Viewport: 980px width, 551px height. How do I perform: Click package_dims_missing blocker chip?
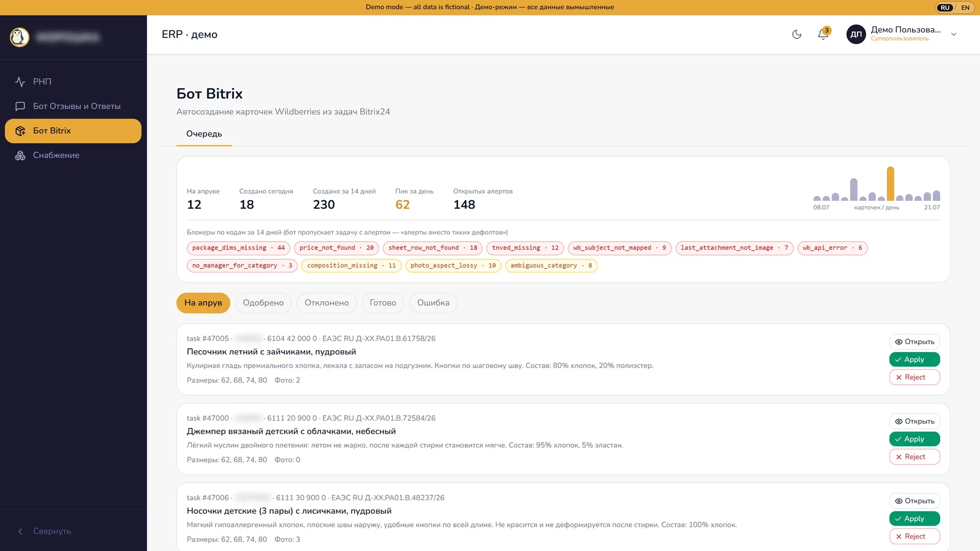tap(238, 248)
